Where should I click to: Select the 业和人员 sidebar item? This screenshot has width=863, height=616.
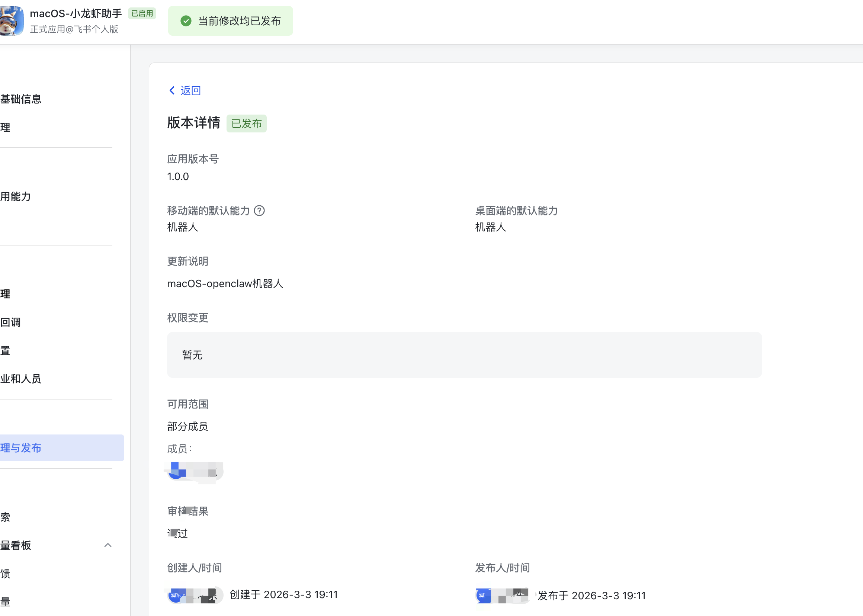click(x=21, y=378)
